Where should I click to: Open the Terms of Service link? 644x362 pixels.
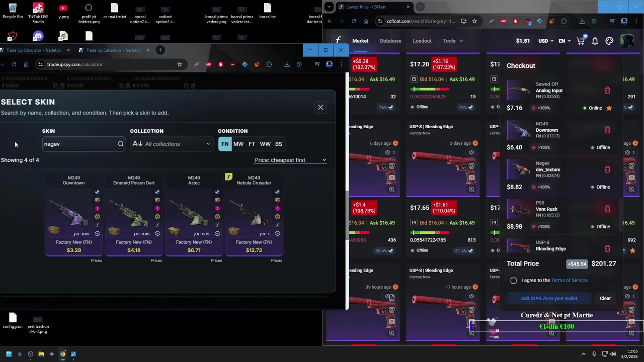569,281
